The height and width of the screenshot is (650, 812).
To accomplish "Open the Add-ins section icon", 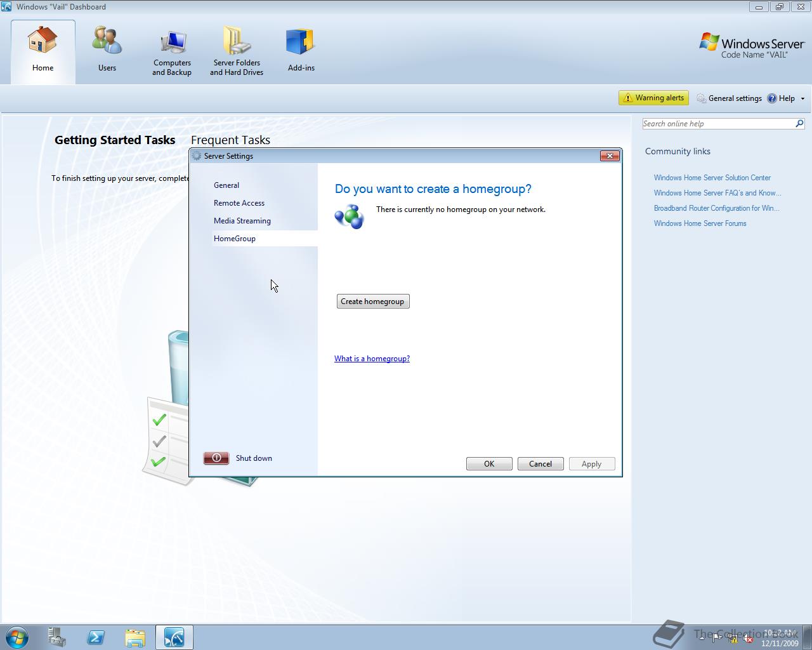I will pyautogui.click(x=301, y=41).
